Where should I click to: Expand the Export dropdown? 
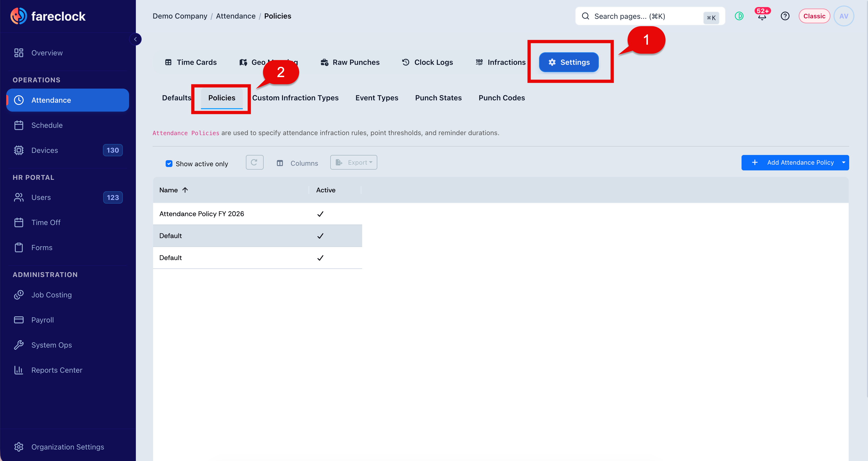354,163
